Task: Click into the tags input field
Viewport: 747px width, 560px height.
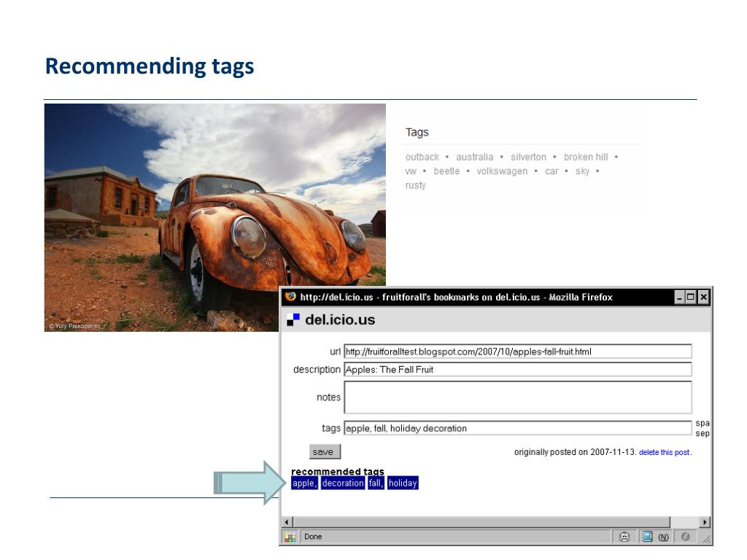Action: coord(518,428)
